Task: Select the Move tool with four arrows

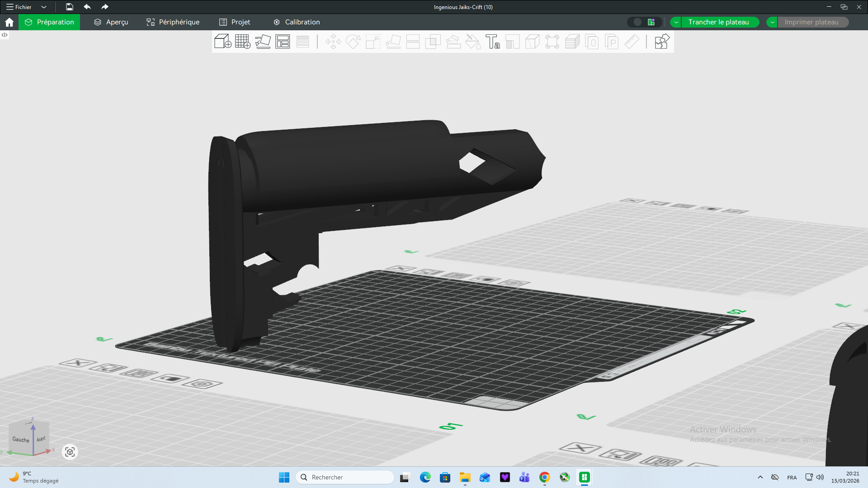Action: click(x=333, y=42)
